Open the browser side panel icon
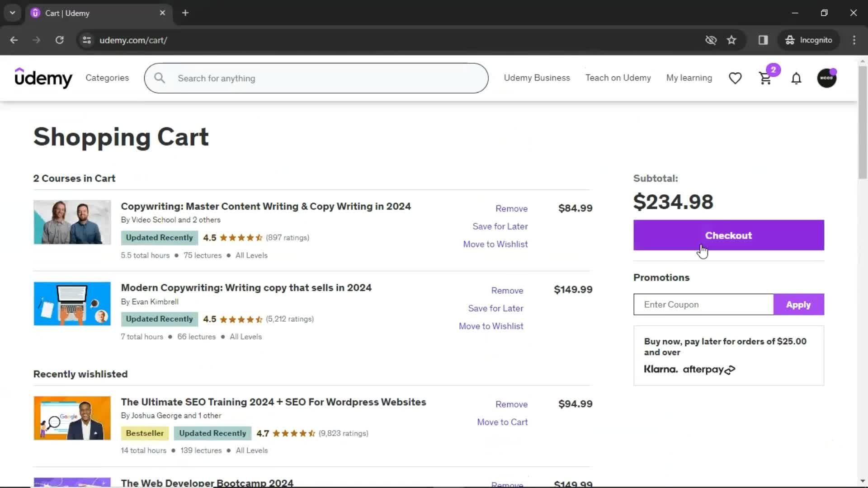The width and height of the screenshot is (868, 488). point(763,40)
